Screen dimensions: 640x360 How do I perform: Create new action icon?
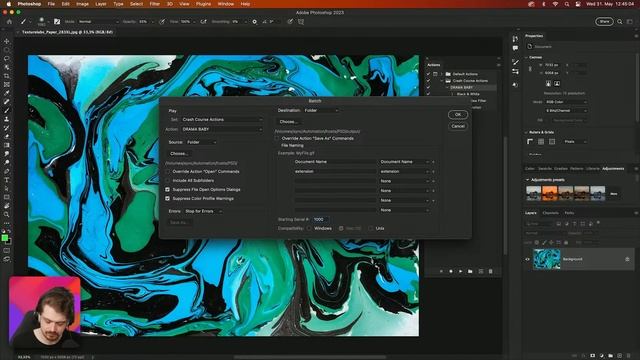point(481,271)
